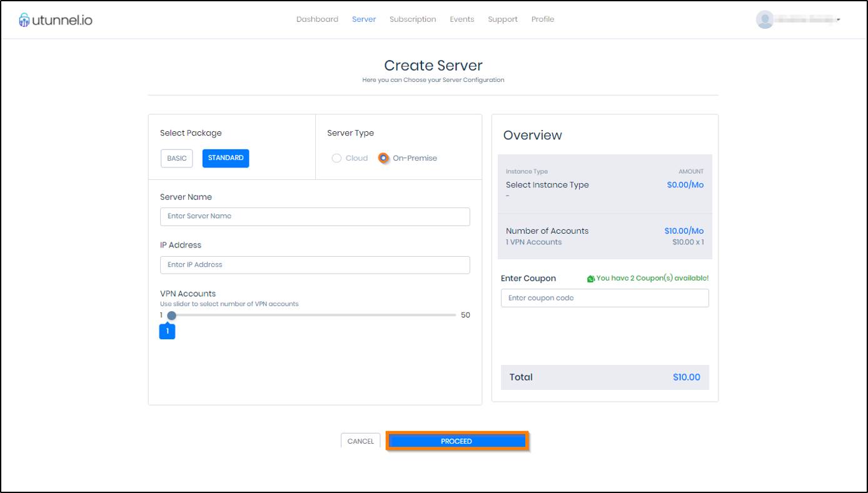Choose the BASIC package

[176, 159]
